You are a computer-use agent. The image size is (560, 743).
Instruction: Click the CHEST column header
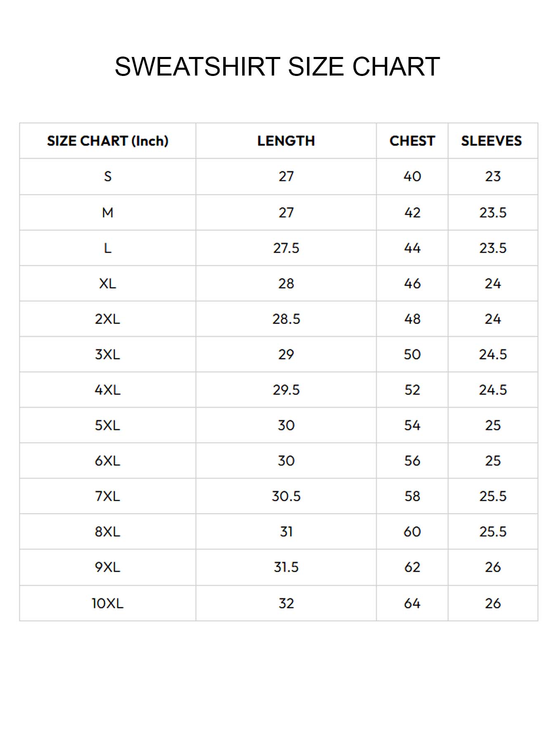(x=412, y=141)
